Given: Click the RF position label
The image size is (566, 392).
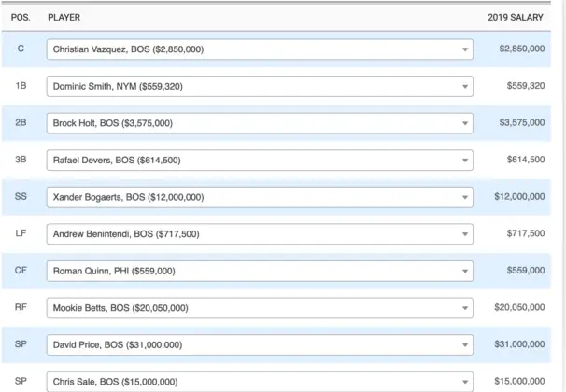Looking at the screenshot, I should click(21, 307).
